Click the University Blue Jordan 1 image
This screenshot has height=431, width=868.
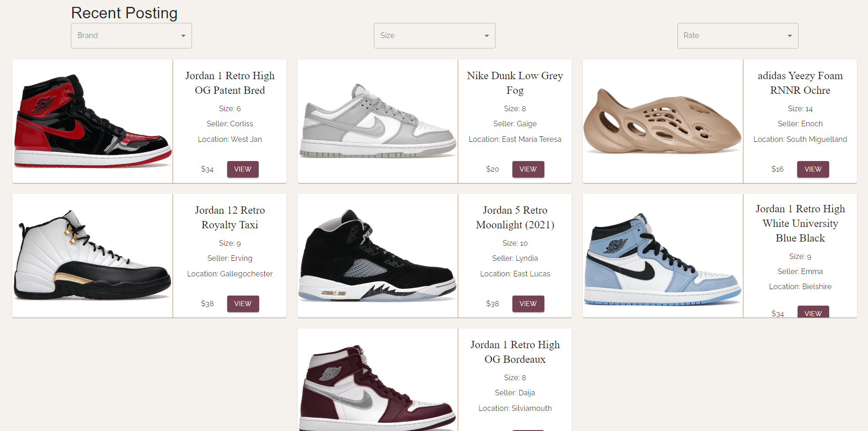663,256
